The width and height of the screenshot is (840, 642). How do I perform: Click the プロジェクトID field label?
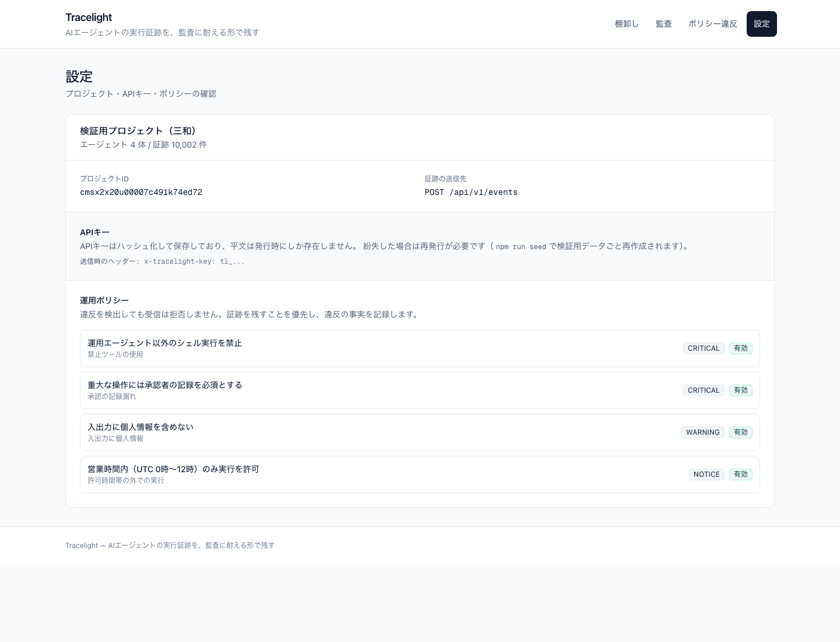104,179
